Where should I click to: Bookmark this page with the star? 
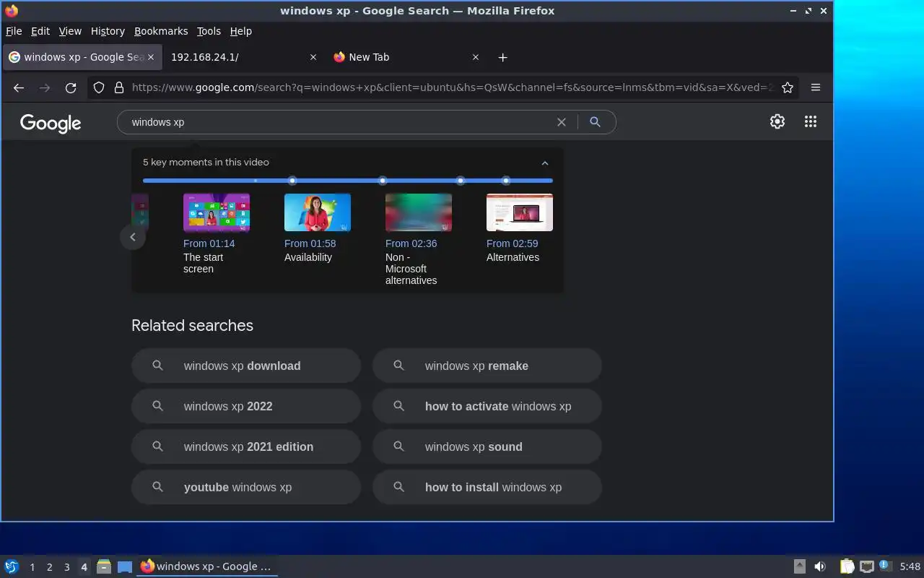(x=788, y=87)
